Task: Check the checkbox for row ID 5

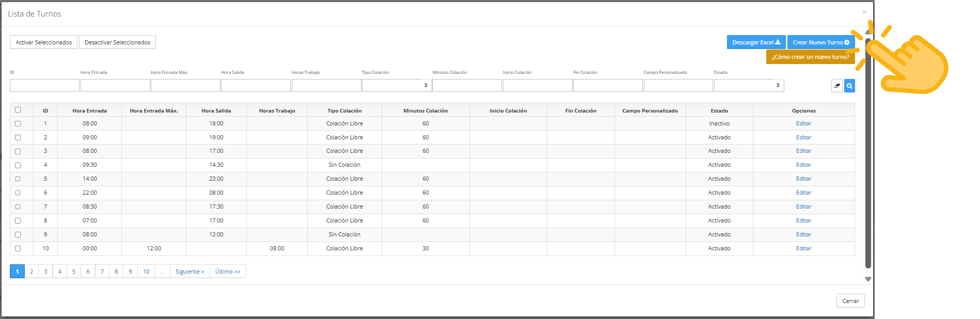Action: tap(18, 179)
